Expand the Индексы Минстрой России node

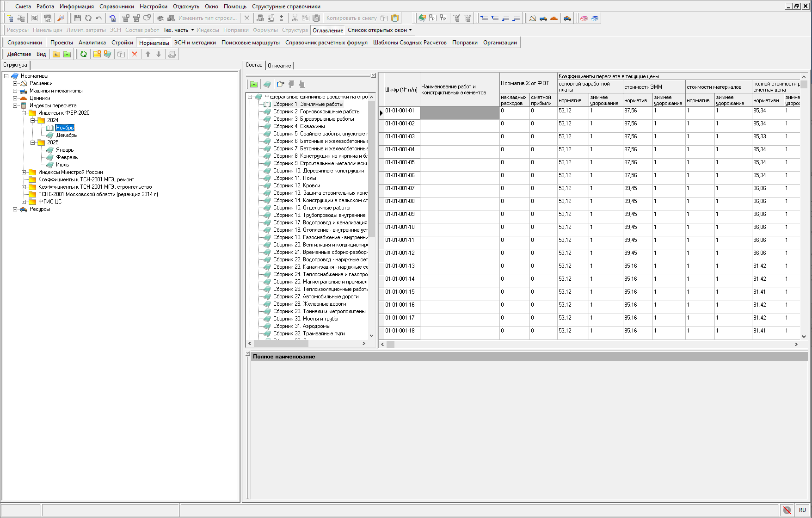click(x=24, y=172)
